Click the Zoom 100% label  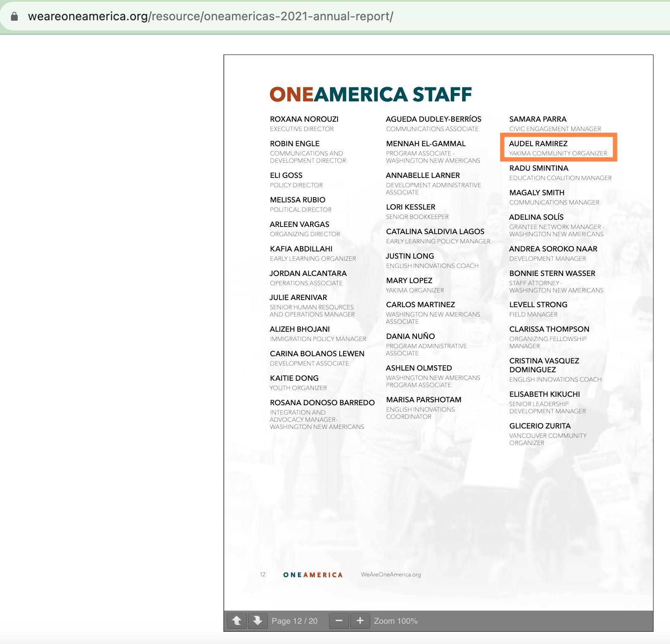pyautogui.click(x=396, y=621)
